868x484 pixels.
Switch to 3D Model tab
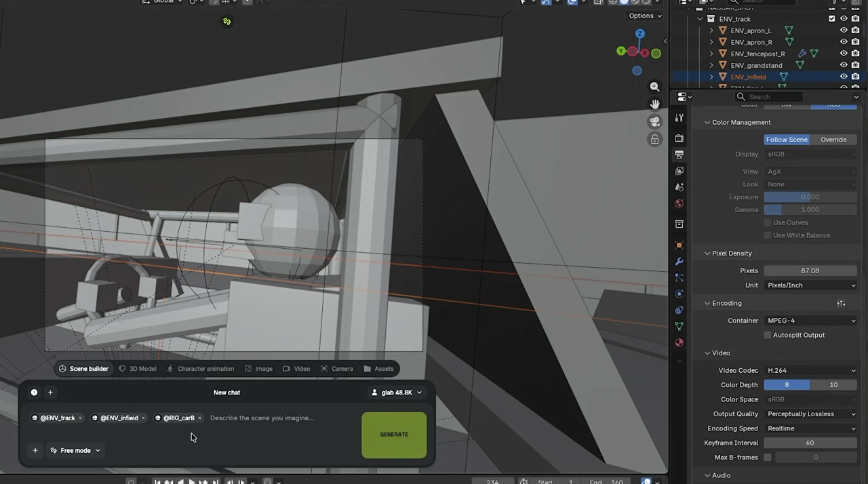pos(138,369)
